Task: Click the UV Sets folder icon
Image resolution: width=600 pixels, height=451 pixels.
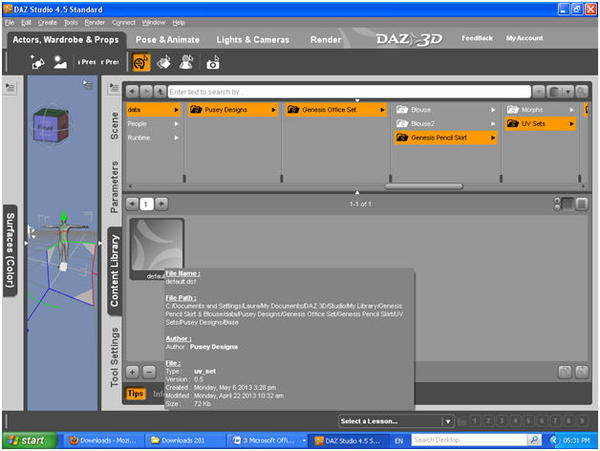Action: [512, 124]
